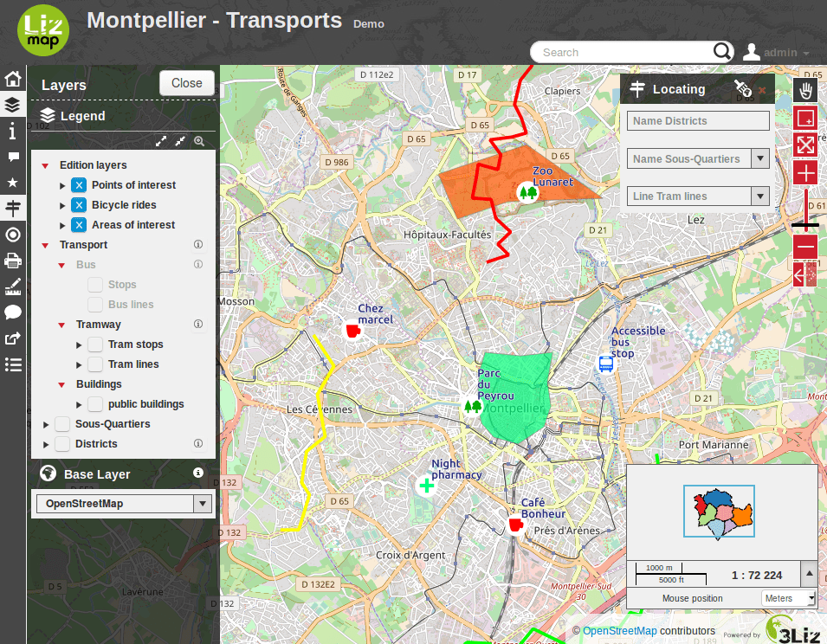
Task: Click the Zoo Lunaret map marker
Action: pos(527,192)
